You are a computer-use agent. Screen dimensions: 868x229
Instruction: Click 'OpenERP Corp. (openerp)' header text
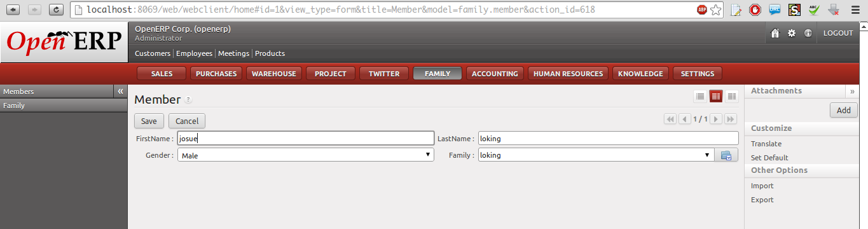[183, 29]
